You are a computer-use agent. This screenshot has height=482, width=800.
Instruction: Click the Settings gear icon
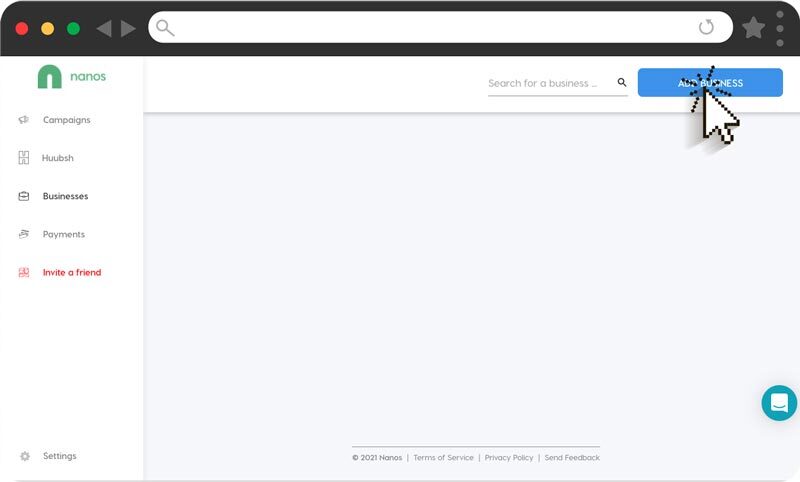tap(24, 456)
